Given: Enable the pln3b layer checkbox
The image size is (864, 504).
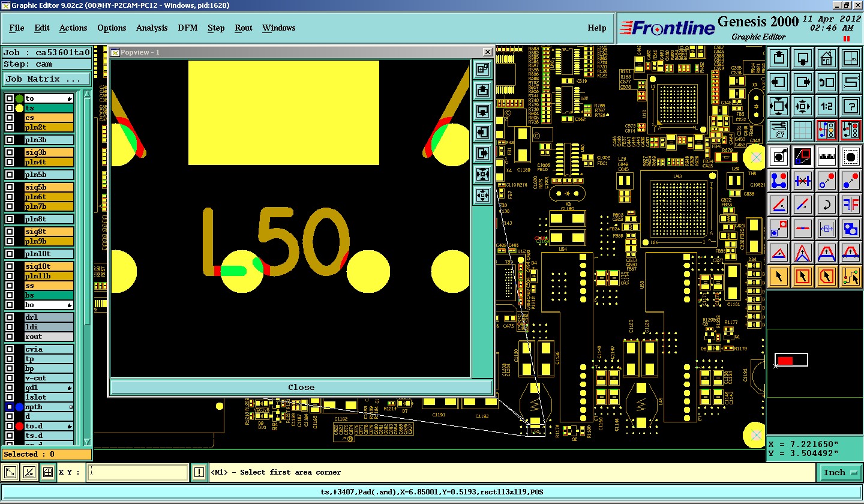Looking at the screenshot, I should 10,140.
